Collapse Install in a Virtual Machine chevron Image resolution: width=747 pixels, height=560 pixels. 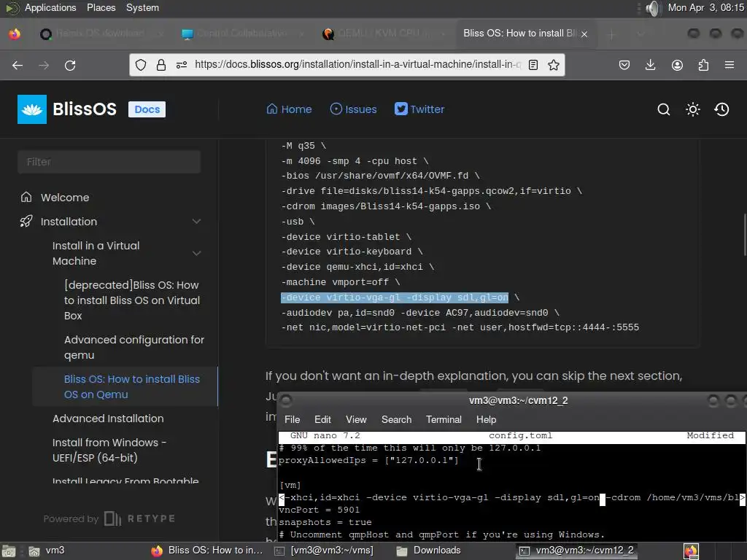coord(196,253)
